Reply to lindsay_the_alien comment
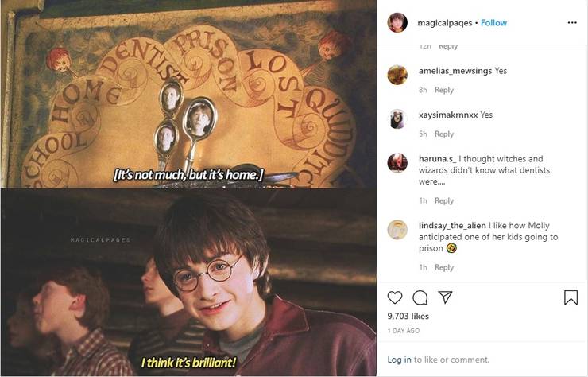 coord(444,267)
